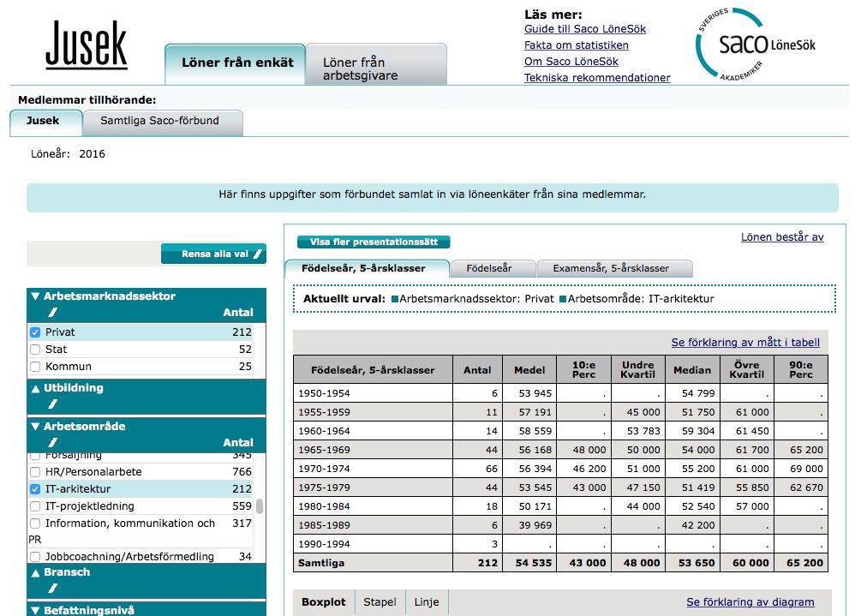Expand the Bransch section
This screenshot has height=616, width=861.
tap(36, 572)
